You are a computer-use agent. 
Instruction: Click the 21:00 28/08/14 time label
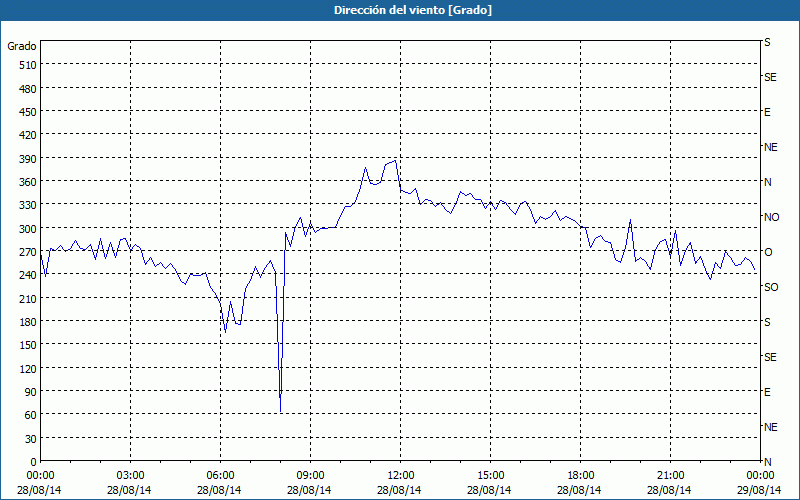tap(669, 483)
